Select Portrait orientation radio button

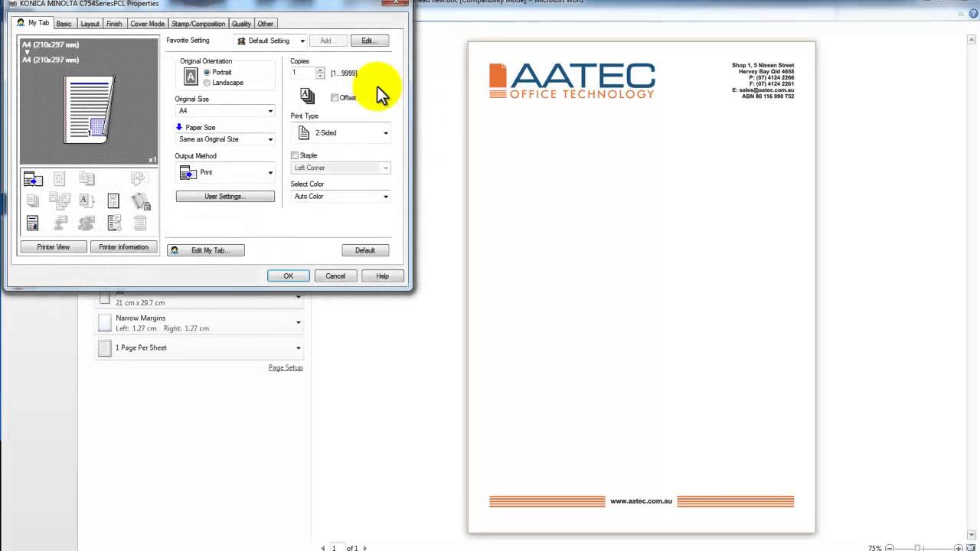[x=207, y=72]
